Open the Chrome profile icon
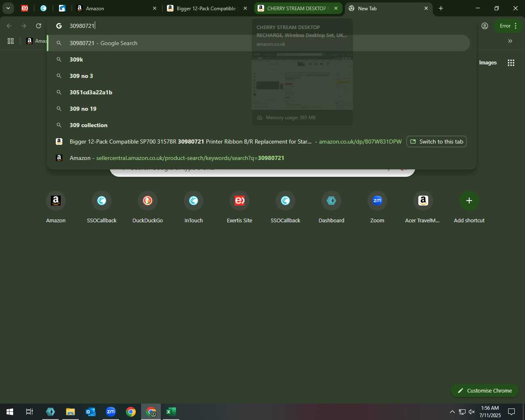 (x=485, y=26)
